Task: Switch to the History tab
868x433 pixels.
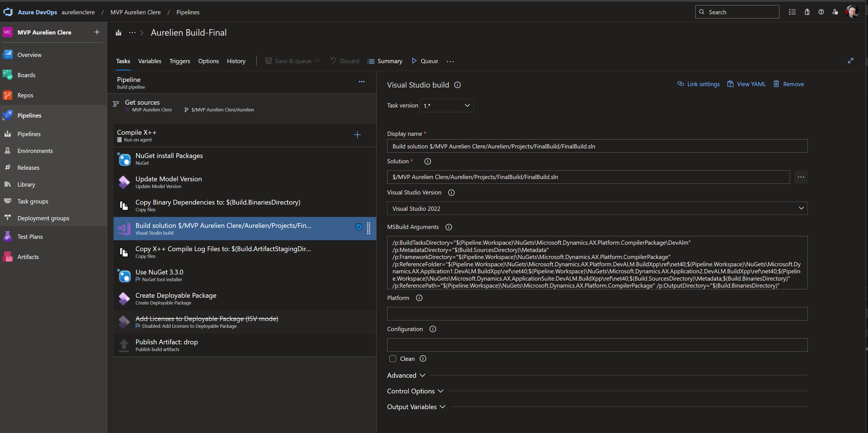Action: (x=236, y=61)
